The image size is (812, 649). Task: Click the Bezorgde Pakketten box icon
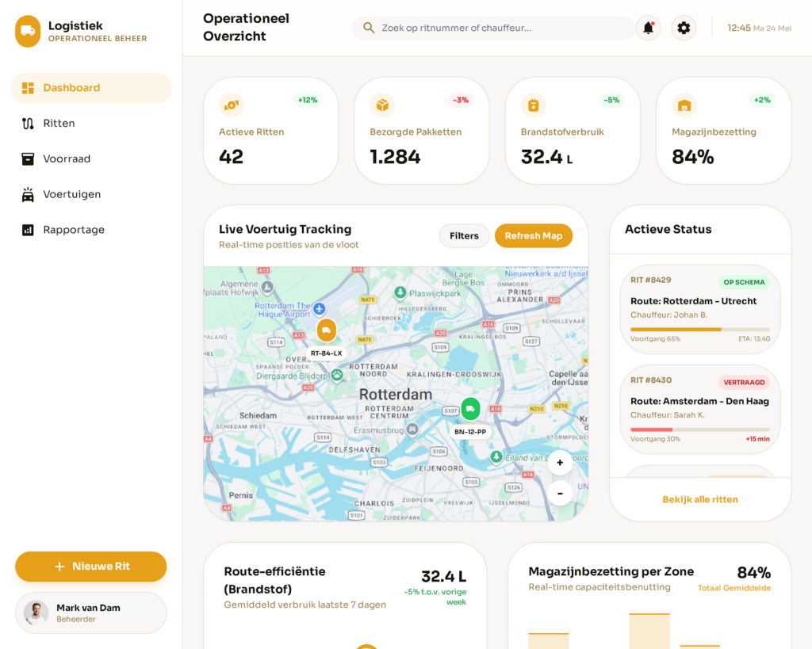382,105
